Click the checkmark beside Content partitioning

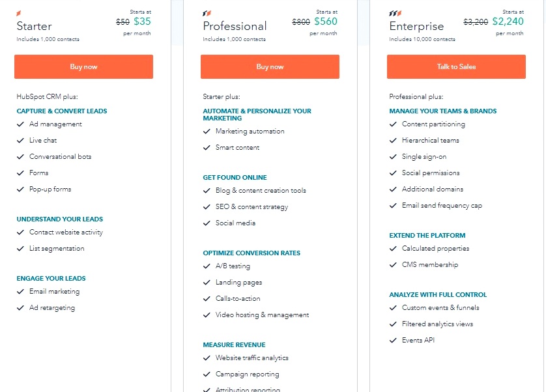[x=392, y=124]
